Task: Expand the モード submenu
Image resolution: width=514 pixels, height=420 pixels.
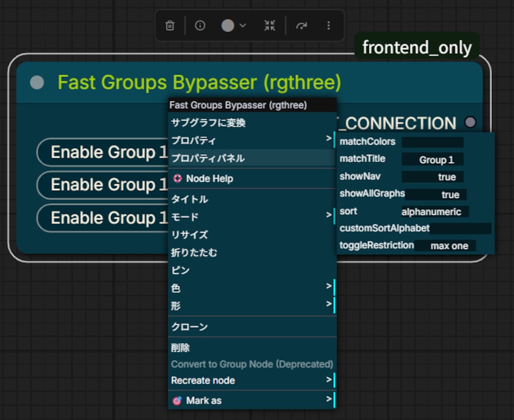Action: pyautogui.click(x=252, y=217)
